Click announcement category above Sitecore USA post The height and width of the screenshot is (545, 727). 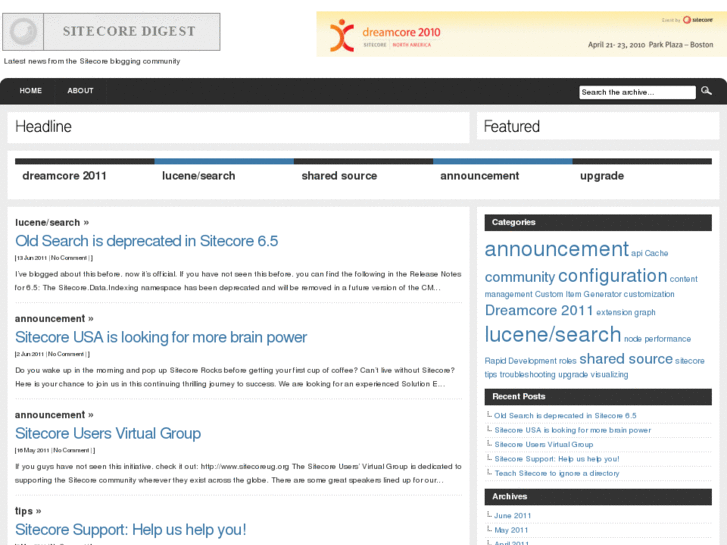(50, 319)
